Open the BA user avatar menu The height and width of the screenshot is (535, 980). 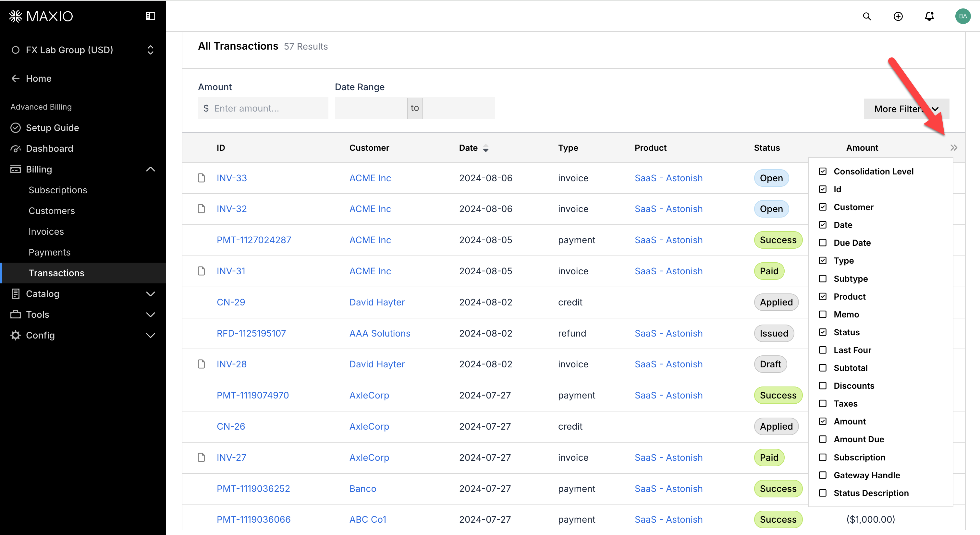coord(962,16)
